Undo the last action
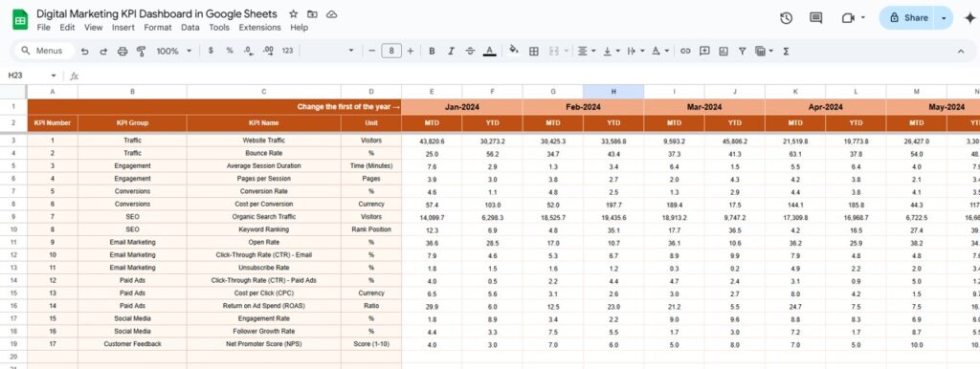This screenshot has height=369, width=980. [x=84, y=52]
